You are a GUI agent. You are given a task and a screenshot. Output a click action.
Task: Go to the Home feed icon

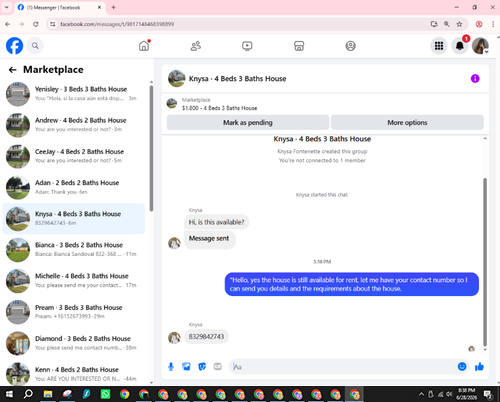[144, 46]
